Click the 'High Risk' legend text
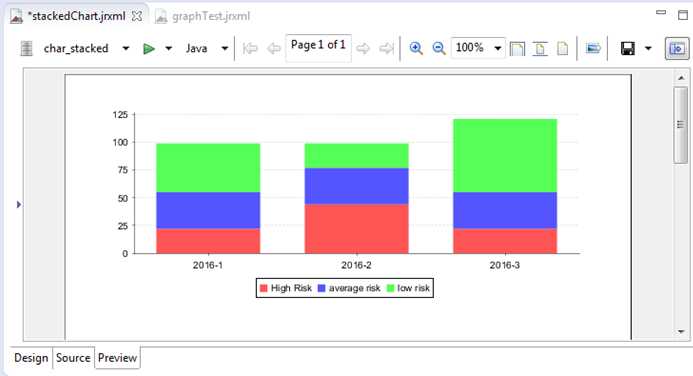This screenshot has height=376, width=693. (x=291, y=288)
